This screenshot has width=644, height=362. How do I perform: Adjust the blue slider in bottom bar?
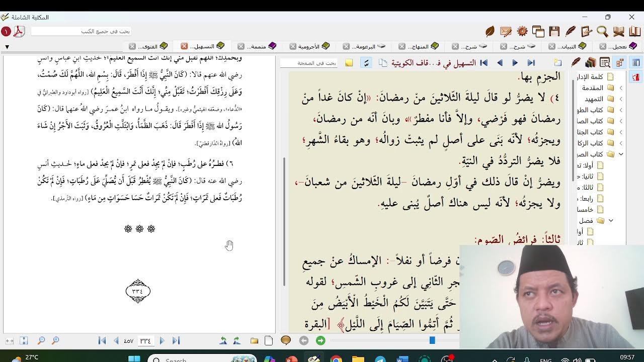point(432,340)
